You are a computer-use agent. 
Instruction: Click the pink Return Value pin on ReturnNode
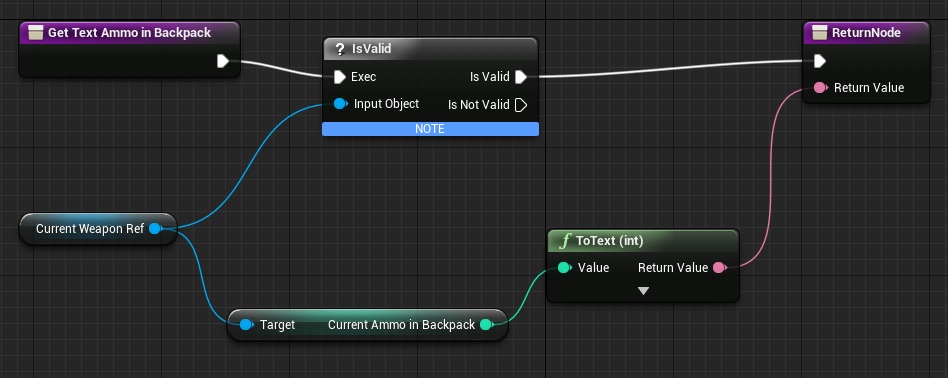[x=820, y=88]
